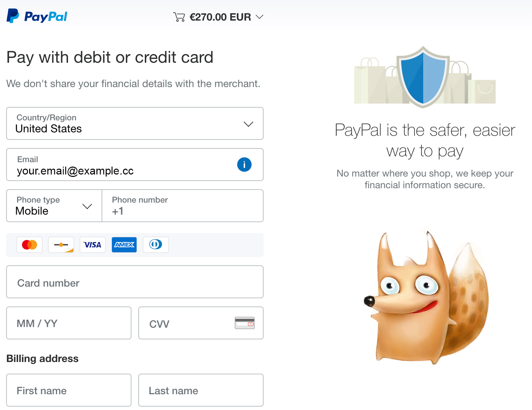The image size is (532, 410).
Task: Click the Card number field
Action: coord(135,282)
